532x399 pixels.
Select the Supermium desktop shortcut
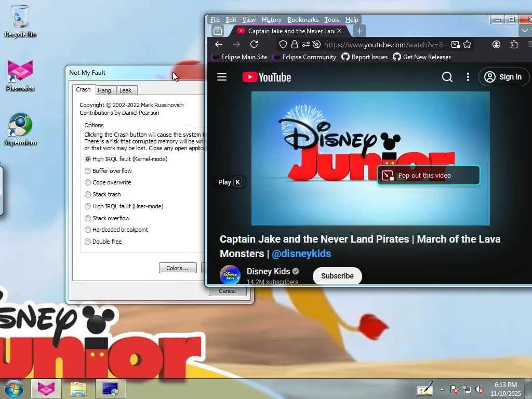tap(20, 129)
